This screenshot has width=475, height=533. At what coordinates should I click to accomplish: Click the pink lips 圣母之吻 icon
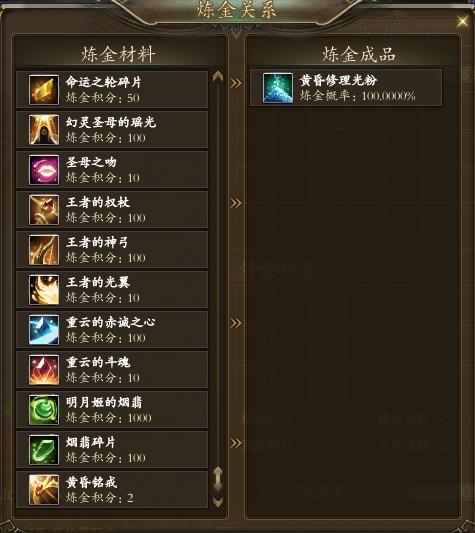(x=44, y=170)
